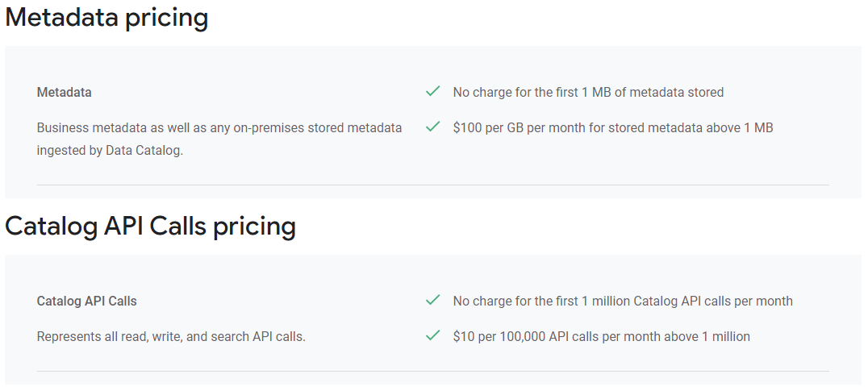
Task: Select the bold "Metadata" label in the first card
Action: (65, 93)
